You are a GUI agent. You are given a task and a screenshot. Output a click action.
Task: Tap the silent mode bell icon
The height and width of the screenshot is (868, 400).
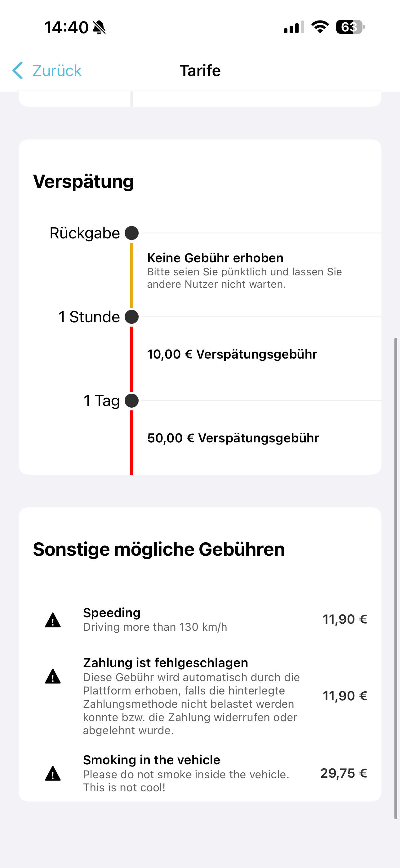[x=99, y=27]
